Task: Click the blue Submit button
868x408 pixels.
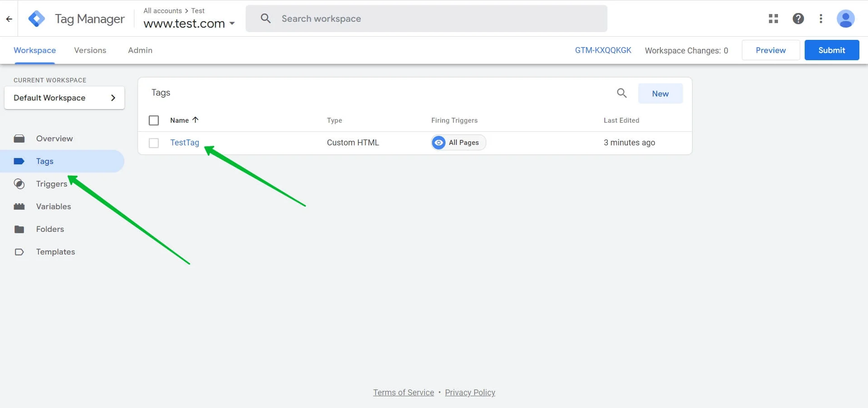Action: (832, 50)
